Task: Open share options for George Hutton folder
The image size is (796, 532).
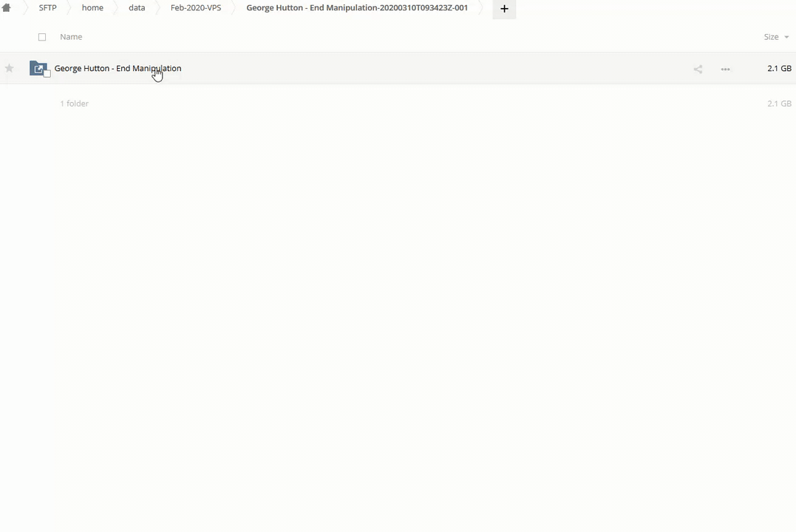Action: (x=698, y=69)
